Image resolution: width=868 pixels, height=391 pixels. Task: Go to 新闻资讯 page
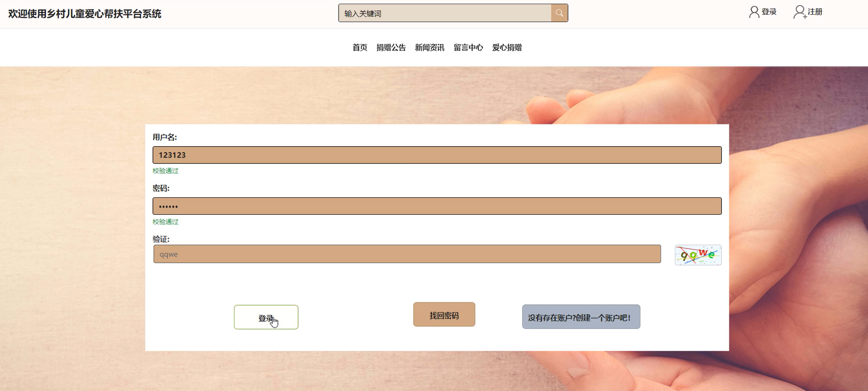point(429,47)
